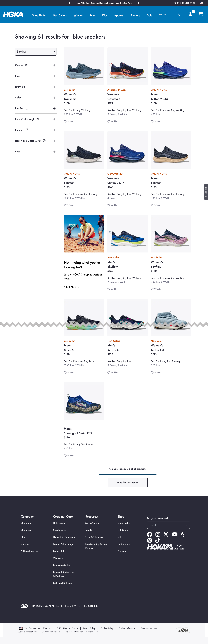Expand the Color filter section

(36, 98)
